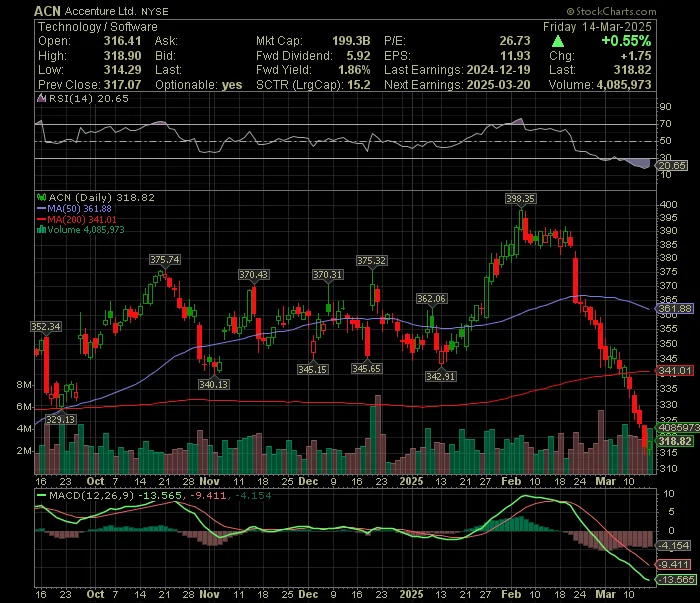Viewport: 700px width, 603px height.
Task: Click the MACD -9.411 signal axis tag
Action: (673, 565)
